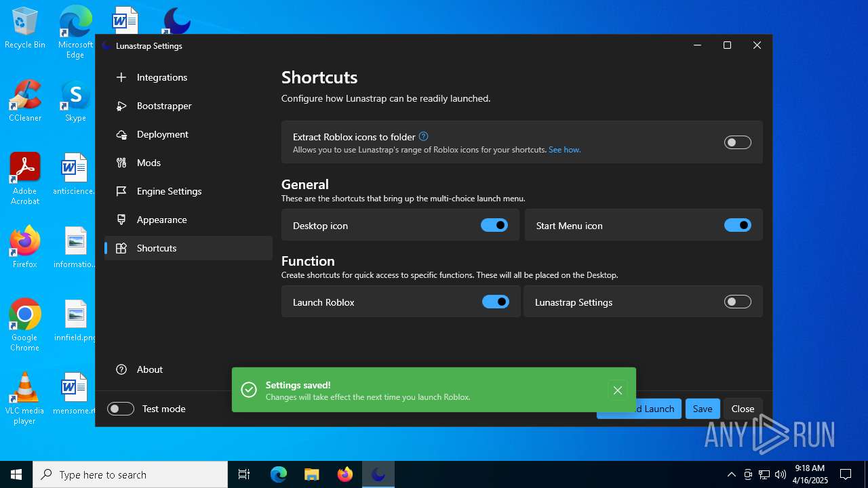Select the informatio image file icon
Screen dimensions: 868x488
(x=75, y=247)
